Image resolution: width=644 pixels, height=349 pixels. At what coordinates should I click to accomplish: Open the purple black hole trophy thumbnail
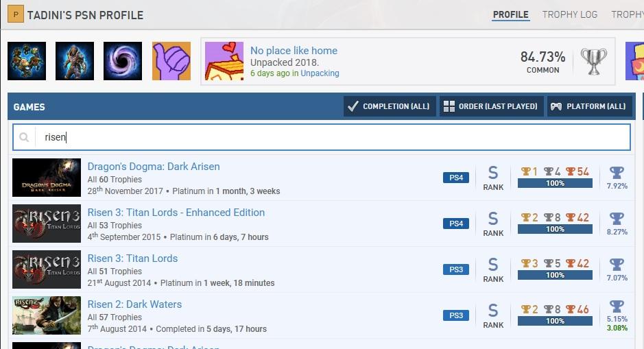[x=123, y=61]
